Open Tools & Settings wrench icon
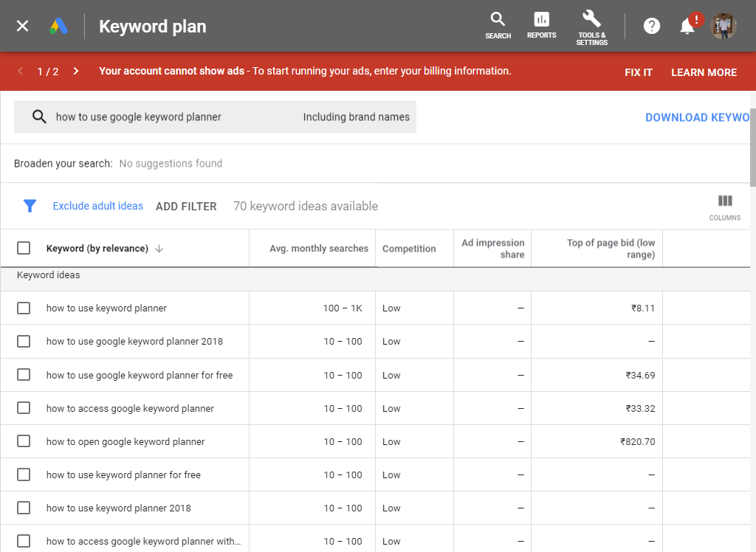The image size is (756, 552). [591, 27]
